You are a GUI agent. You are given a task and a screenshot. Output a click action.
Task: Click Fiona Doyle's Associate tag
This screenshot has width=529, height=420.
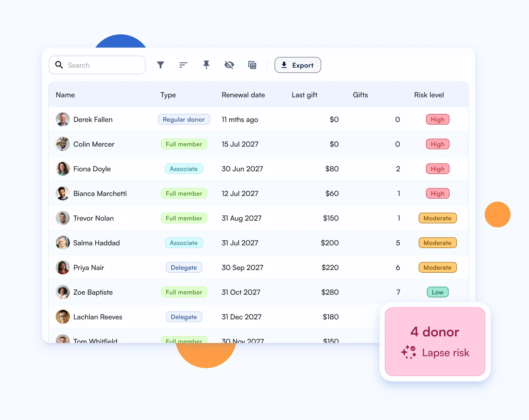[x=184, y=169]
